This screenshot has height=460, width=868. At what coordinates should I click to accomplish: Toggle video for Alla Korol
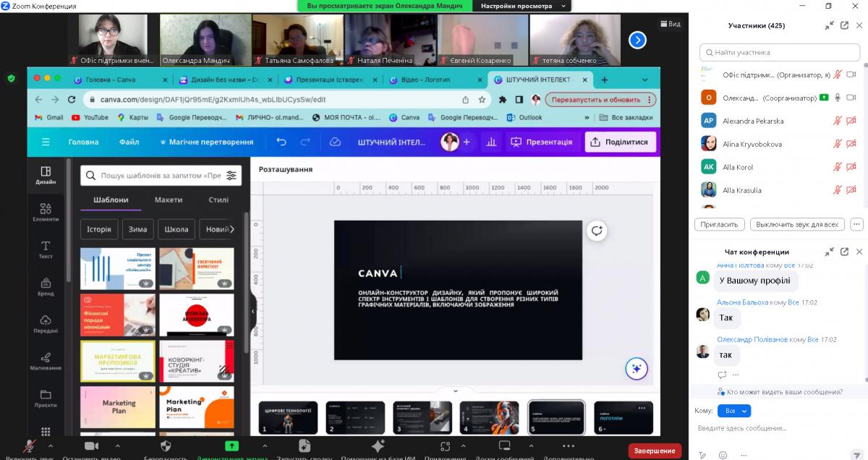(x=851, y=167)
